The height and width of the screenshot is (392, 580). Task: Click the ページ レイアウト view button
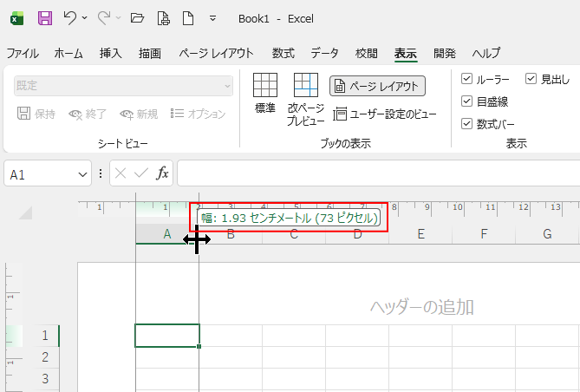point(377,86)
